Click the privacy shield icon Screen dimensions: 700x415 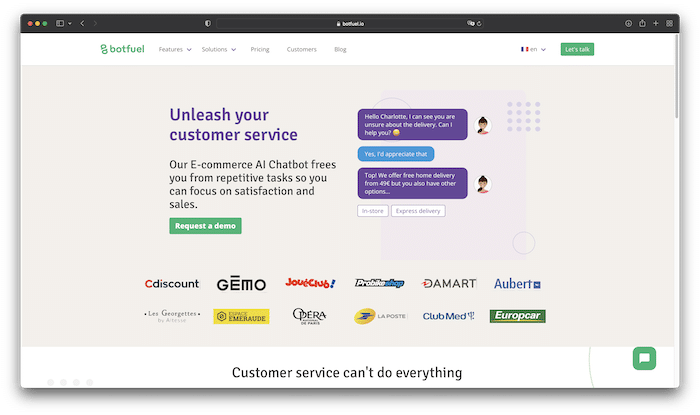[208, 24]
